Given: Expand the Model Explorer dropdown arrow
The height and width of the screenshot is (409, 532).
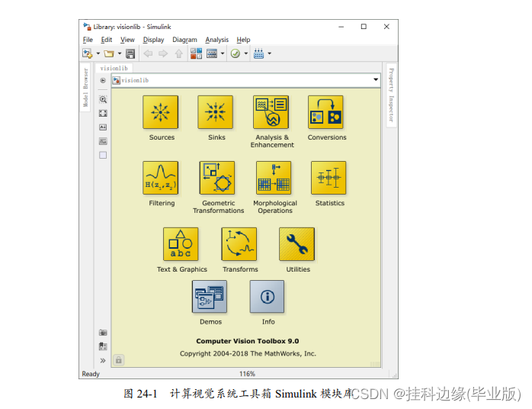Looking at the screenshot, I should coord(223,53).
